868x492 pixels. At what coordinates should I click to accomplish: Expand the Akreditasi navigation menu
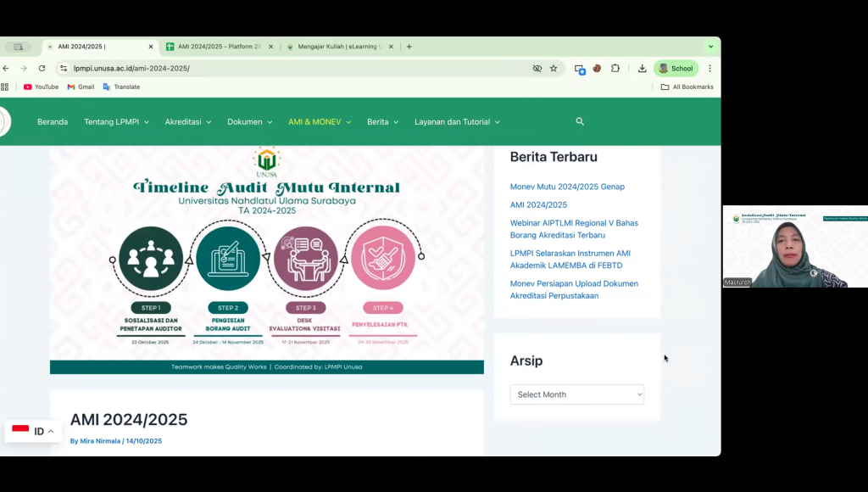(188, 122)
